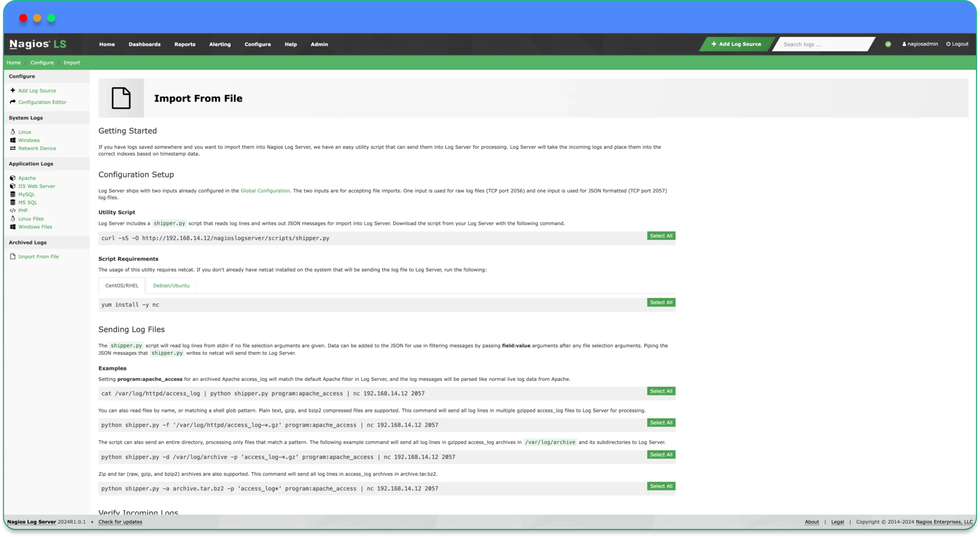Expand the Archived Logs section
The image size is (980, 537).
[x=27, y=242]
